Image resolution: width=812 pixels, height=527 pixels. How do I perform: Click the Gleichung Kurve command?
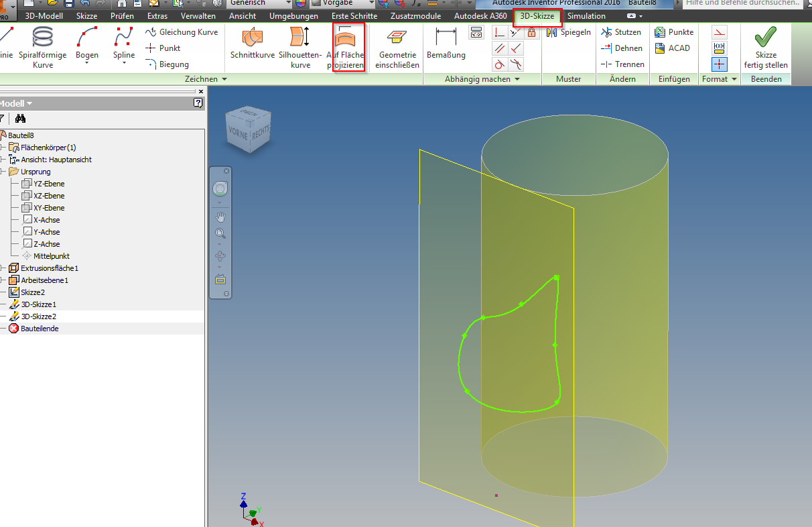[188, 32]
